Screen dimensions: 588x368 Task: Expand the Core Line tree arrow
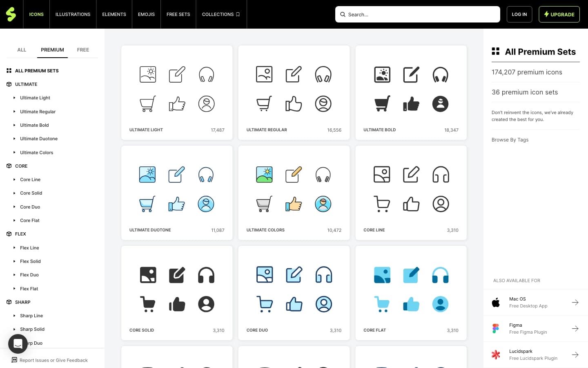pos(14,180)
